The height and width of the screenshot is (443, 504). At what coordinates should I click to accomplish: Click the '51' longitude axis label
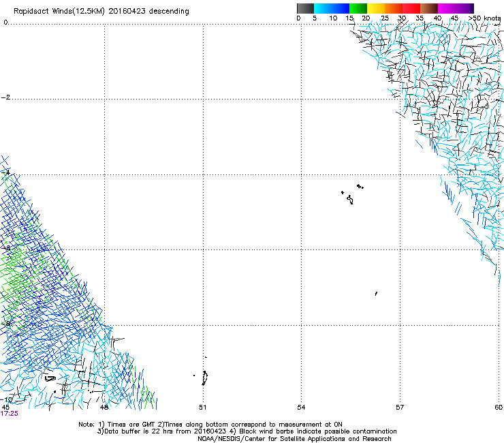[x=202, y=408]
